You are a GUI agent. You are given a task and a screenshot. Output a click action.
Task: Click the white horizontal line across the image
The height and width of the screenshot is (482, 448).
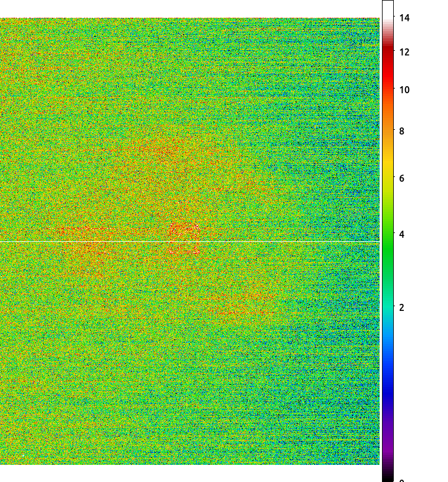(x=190, y=242)
